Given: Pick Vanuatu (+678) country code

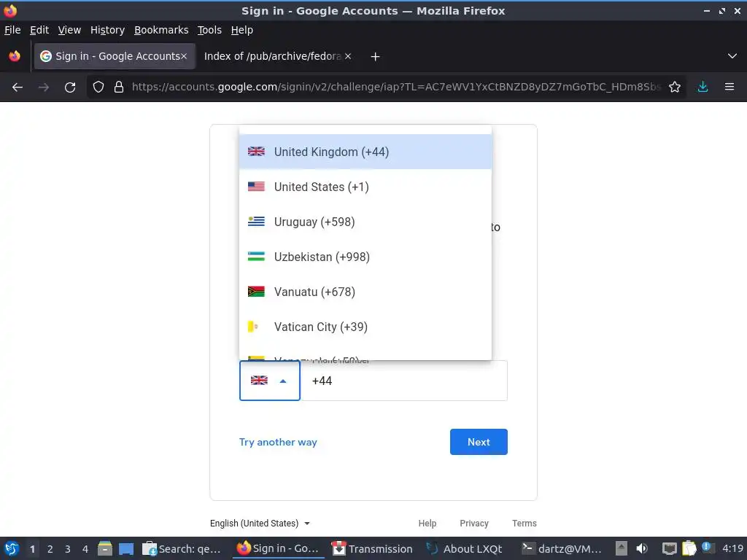Looking at the screenshot, I should tap(365, 292).
